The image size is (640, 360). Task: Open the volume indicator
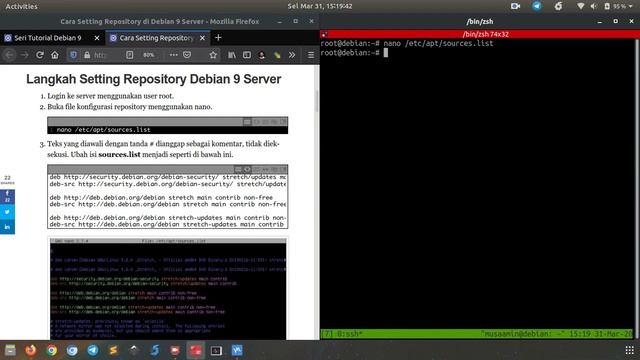point(593,6)
